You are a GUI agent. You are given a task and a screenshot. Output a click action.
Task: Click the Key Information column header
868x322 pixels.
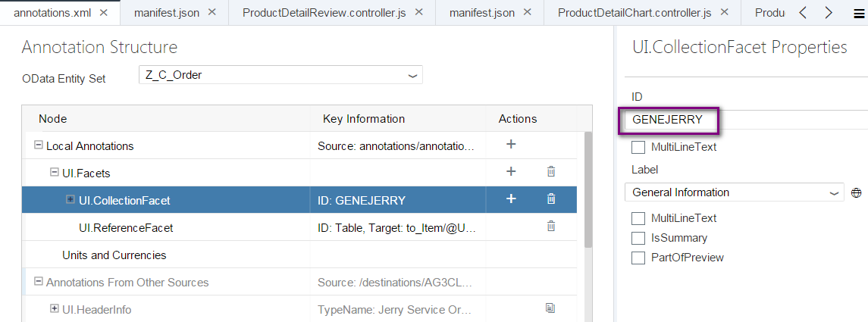point(364,119)
